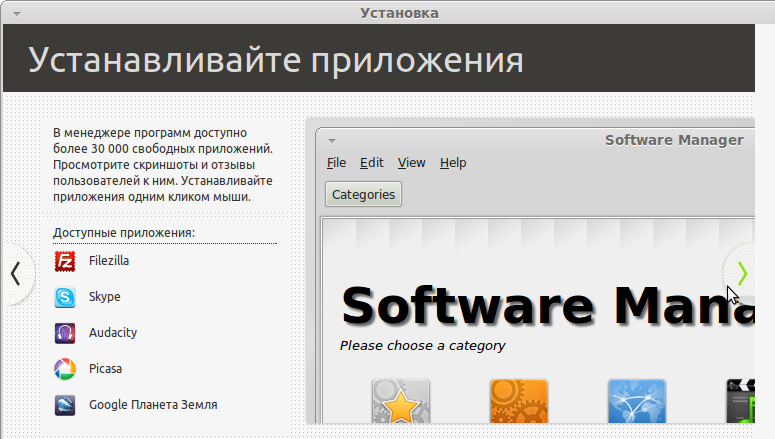Image resolution: width=775 pixels, height=439 pixels.
Task: Select the Google Планета Земля label
Action: (x=153, y=405)
